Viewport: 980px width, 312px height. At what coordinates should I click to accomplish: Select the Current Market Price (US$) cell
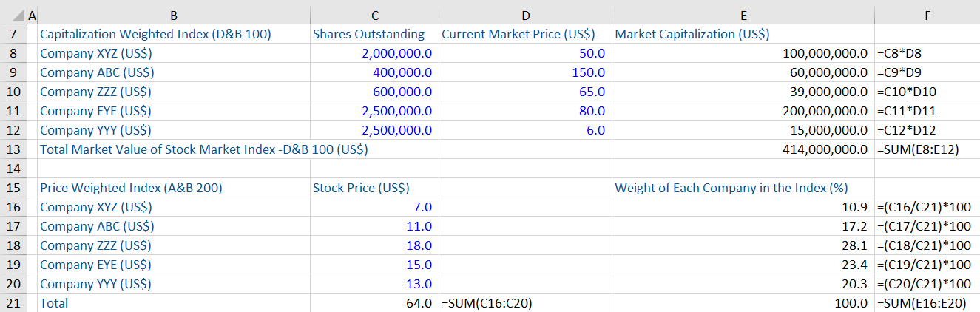[x=522, y=34]
